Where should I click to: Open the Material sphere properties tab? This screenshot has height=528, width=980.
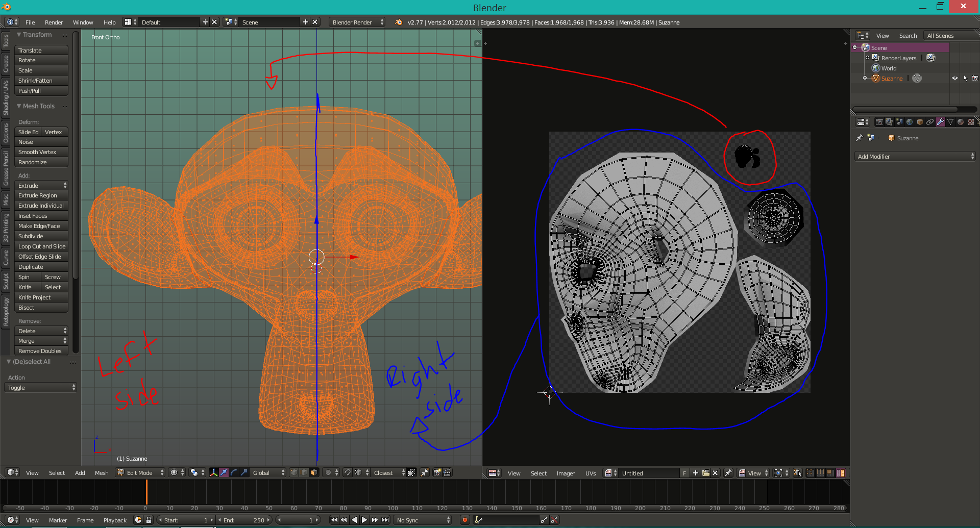[x=961, y=122]
